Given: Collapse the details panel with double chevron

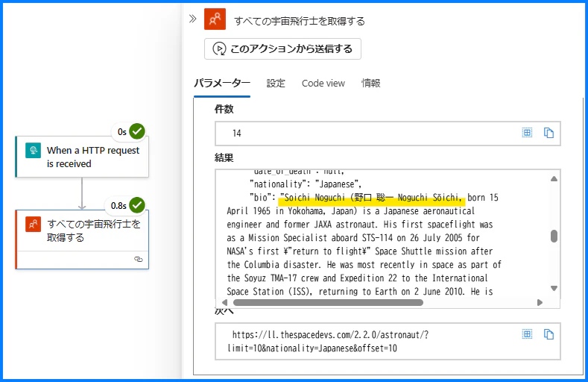Looking at the screenshot, I should [193, 19].
